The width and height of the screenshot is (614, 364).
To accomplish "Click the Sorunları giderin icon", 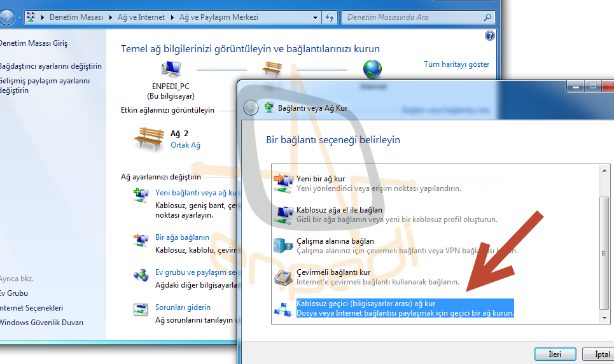I will [x=141, y=309].
